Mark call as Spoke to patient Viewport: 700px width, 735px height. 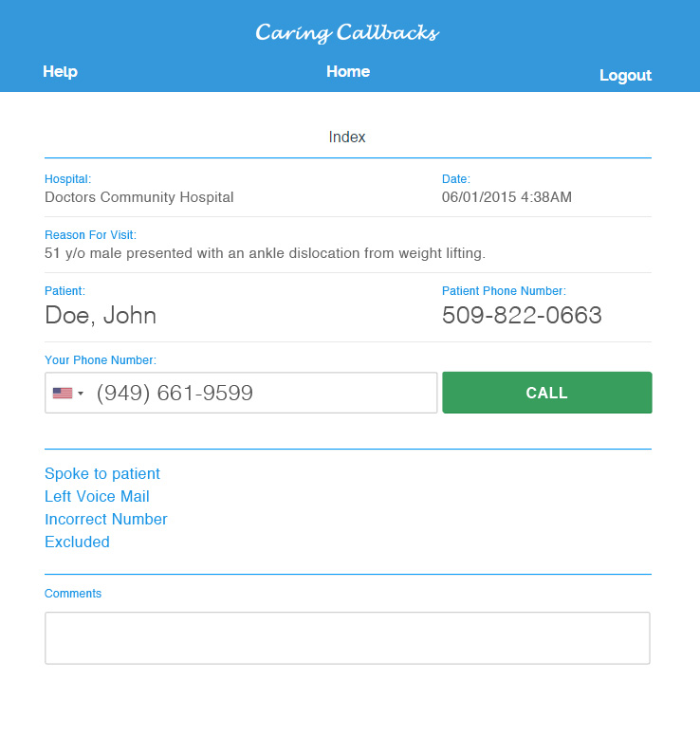102,474
